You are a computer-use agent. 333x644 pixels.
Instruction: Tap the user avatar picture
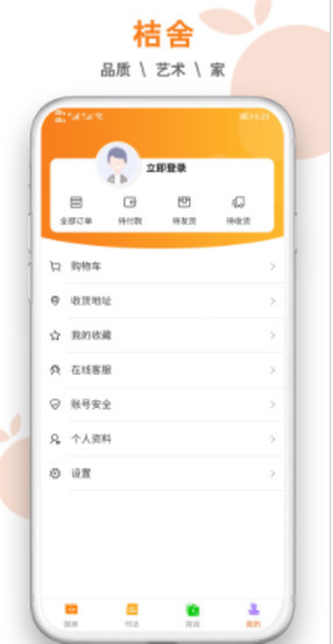pyautogui.click(x=117, y=164)
